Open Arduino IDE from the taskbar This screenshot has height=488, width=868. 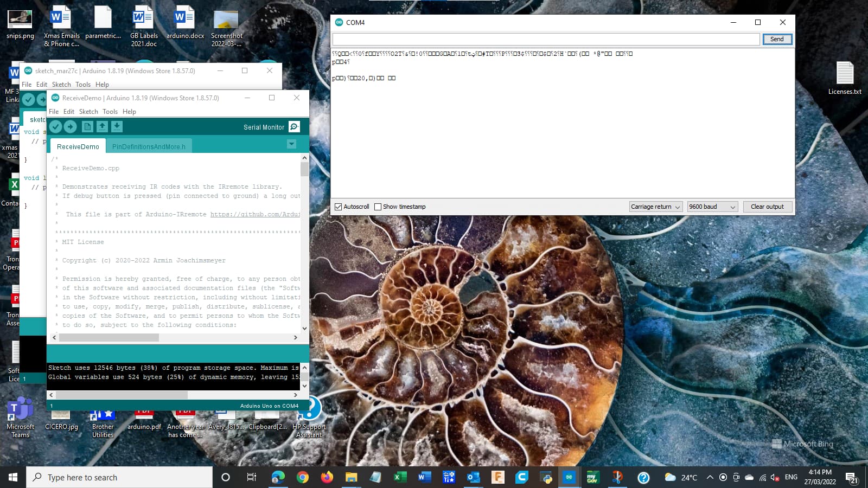pyautogui.click(x=569, y=477)
